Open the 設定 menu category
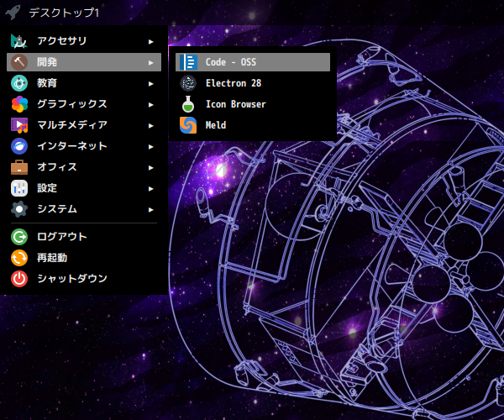504x420 pixels. tap(84, 188)
